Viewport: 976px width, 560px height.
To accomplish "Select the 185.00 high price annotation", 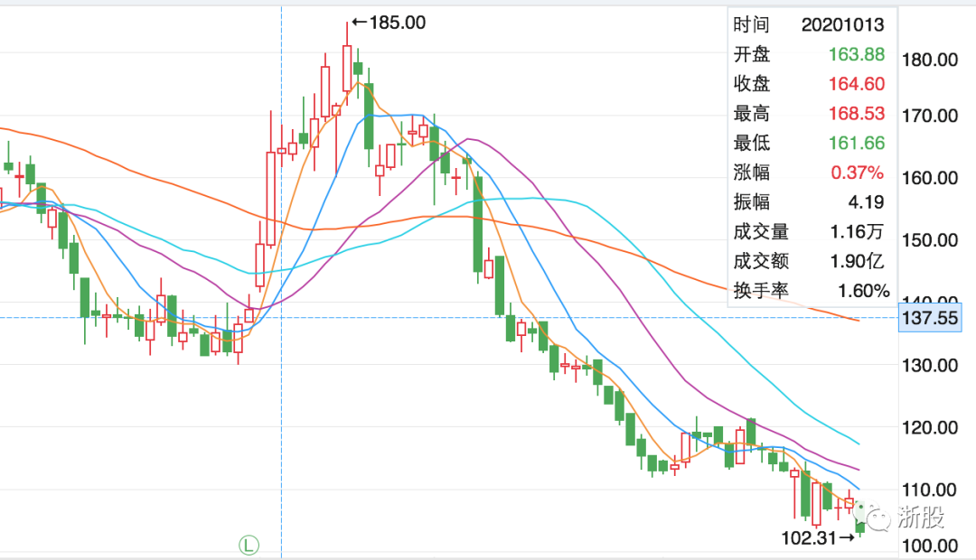I will [389, 23].
